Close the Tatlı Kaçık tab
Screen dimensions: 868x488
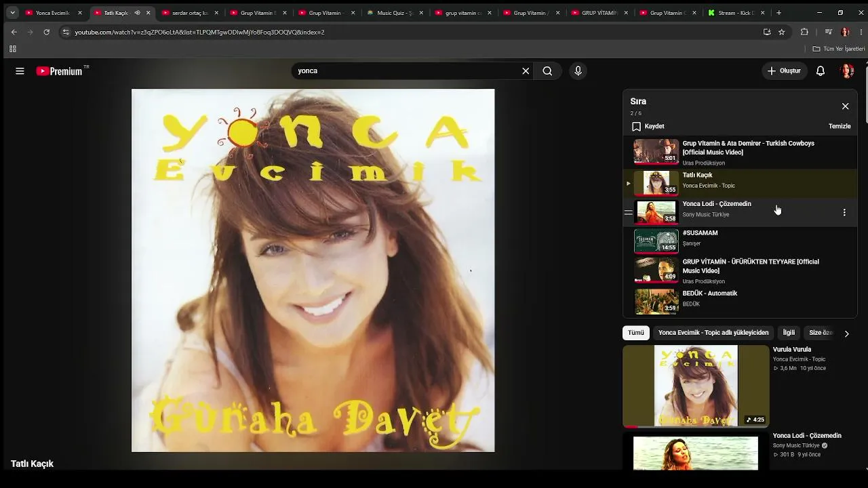tap(149, 13)
